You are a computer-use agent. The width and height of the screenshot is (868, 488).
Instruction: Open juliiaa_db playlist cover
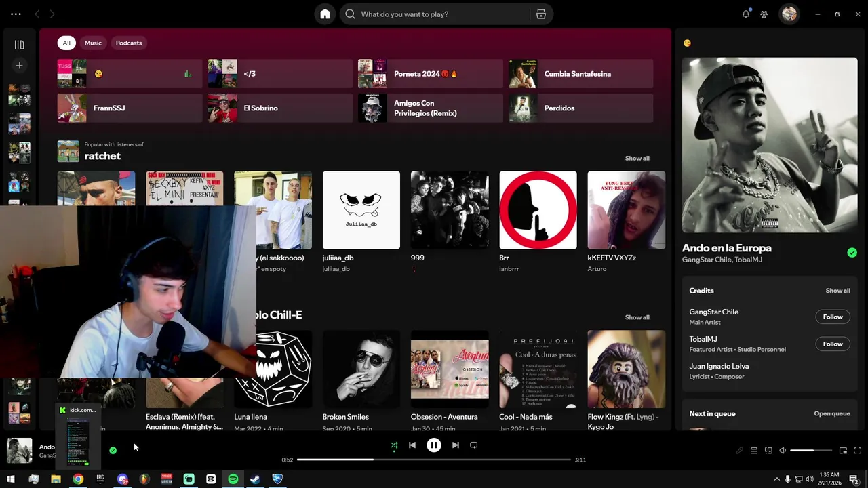361,210
